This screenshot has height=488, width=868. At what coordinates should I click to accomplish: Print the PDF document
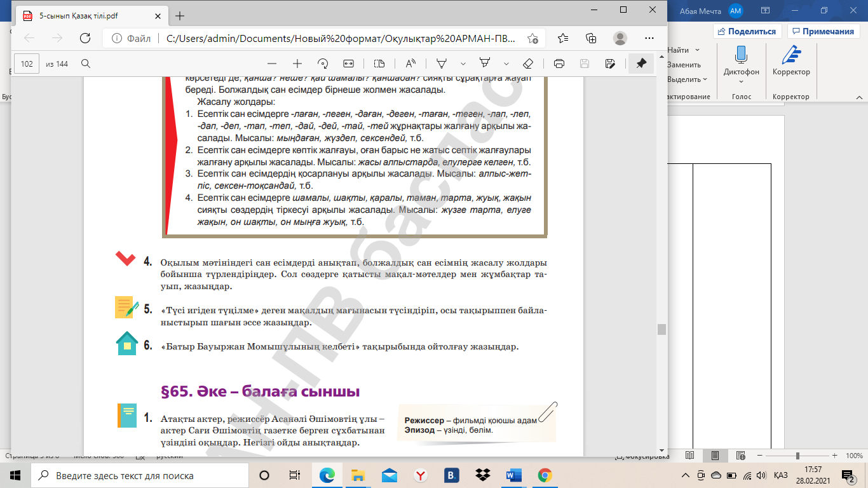(559, 64)
